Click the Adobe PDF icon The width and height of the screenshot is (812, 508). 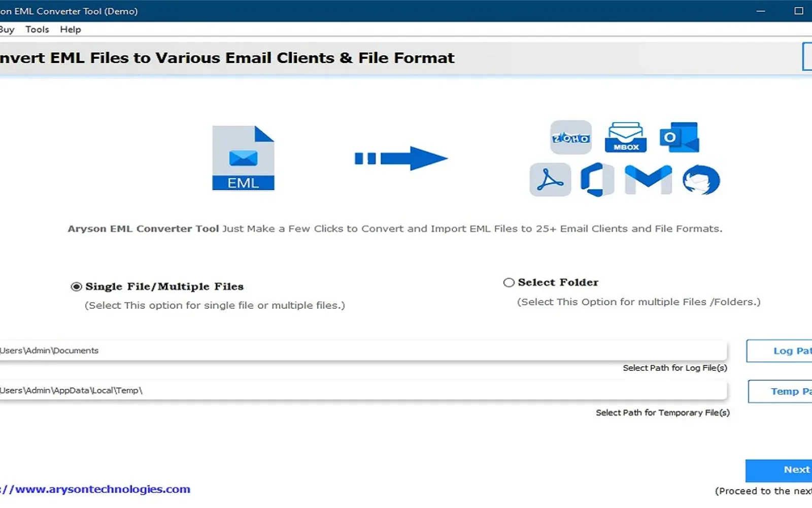click(x=550, y=180)
